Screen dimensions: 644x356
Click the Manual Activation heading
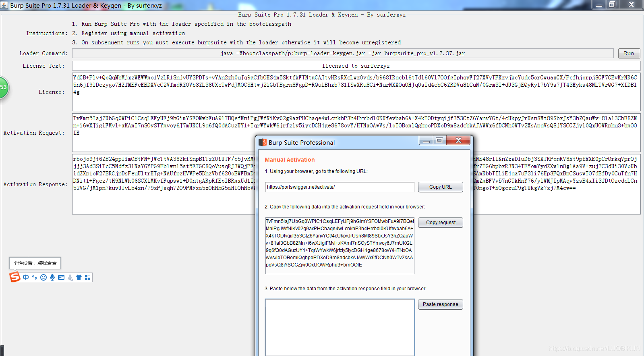tap(290, 160)
